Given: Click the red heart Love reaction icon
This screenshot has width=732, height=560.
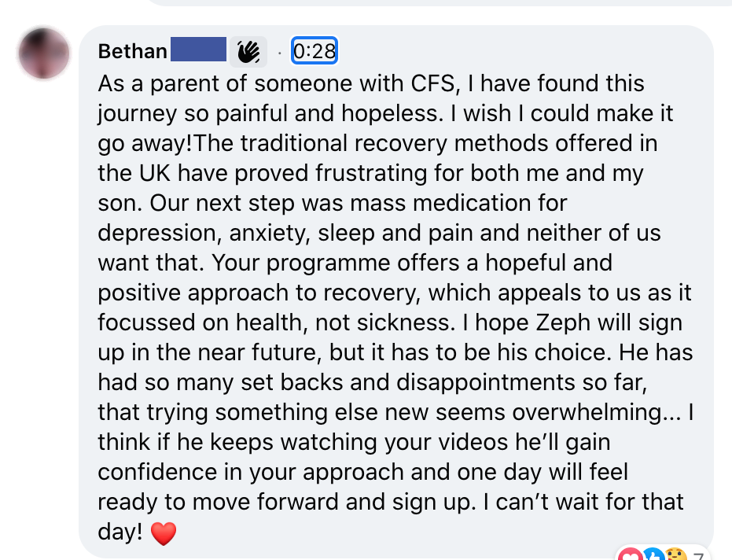Looking at the screenshot, I should click(x=630, y=556).
